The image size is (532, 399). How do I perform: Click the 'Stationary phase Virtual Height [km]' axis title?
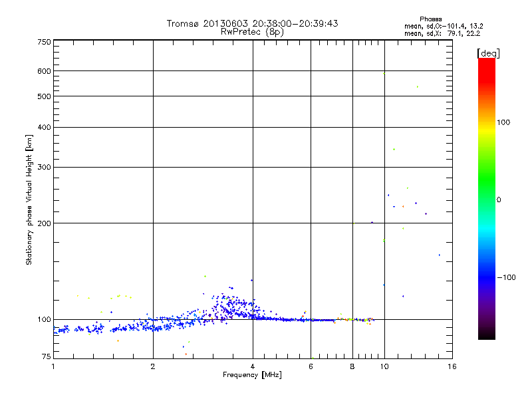click(29, 200)
